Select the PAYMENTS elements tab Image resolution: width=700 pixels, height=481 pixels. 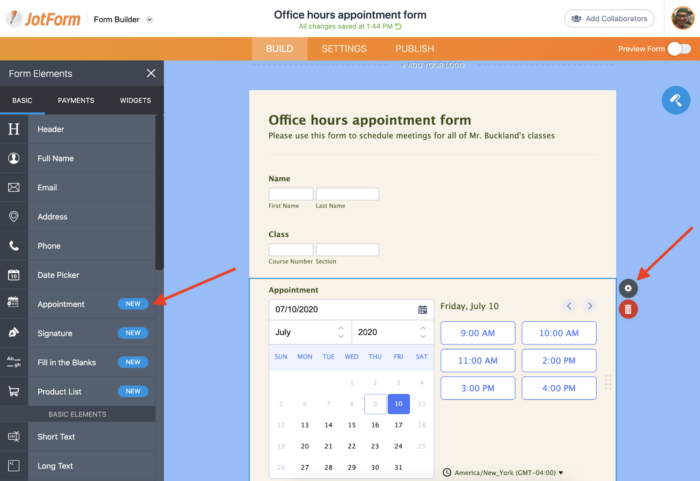(76, 100)
